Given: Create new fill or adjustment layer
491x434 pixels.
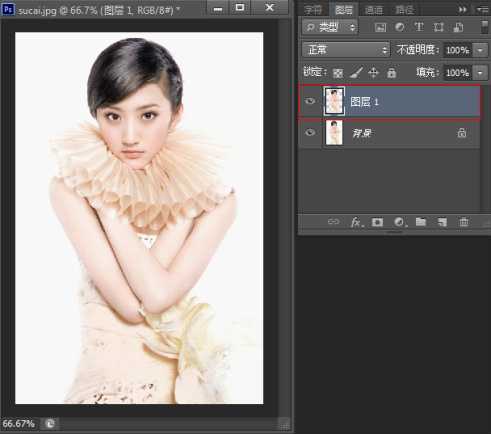Looking at the screenshot, I should point(399,222).
